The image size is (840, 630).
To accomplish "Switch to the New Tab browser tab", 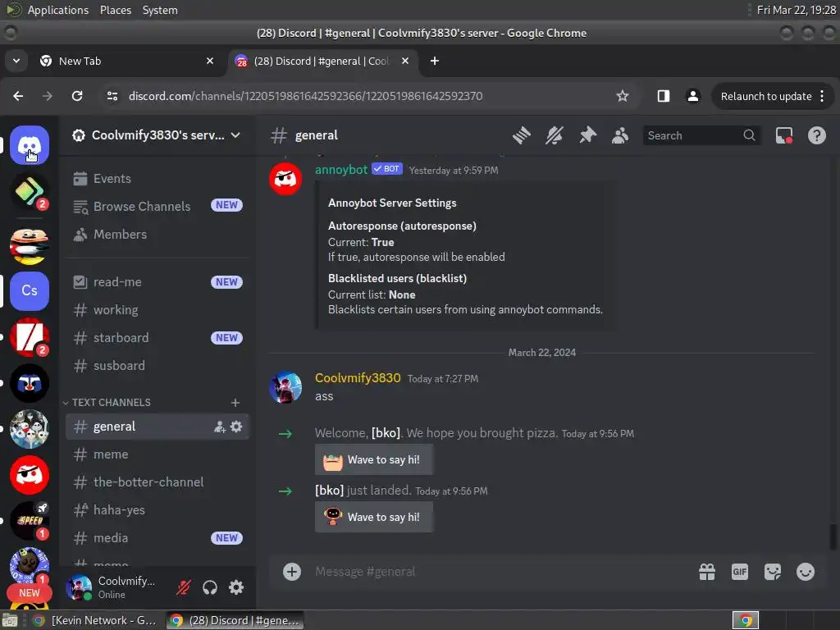I will (126, 61).
